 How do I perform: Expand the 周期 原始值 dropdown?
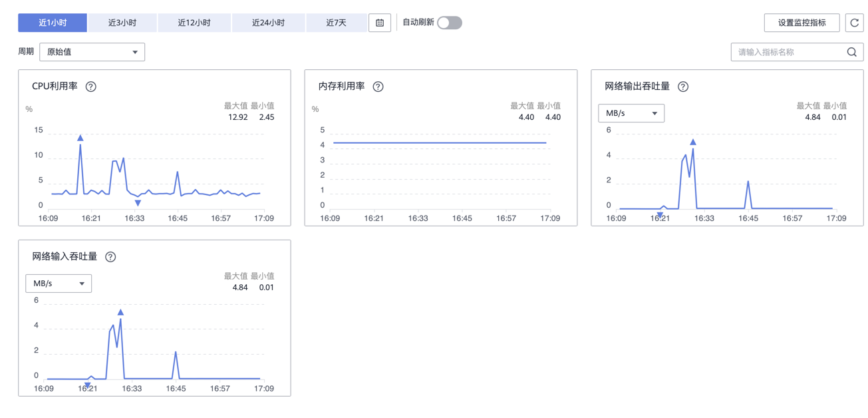92,52
